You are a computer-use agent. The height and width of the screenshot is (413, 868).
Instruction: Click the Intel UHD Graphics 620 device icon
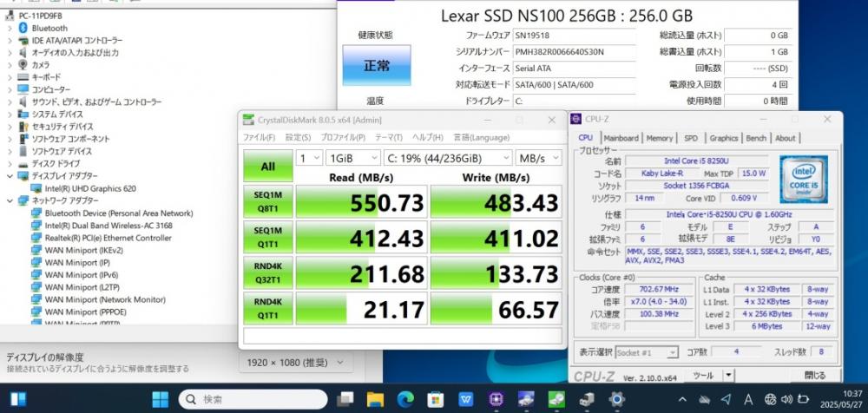(x=36, y=188)
